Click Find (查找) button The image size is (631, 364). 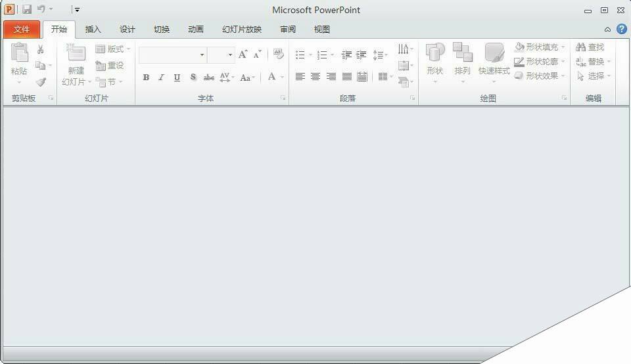590,47
